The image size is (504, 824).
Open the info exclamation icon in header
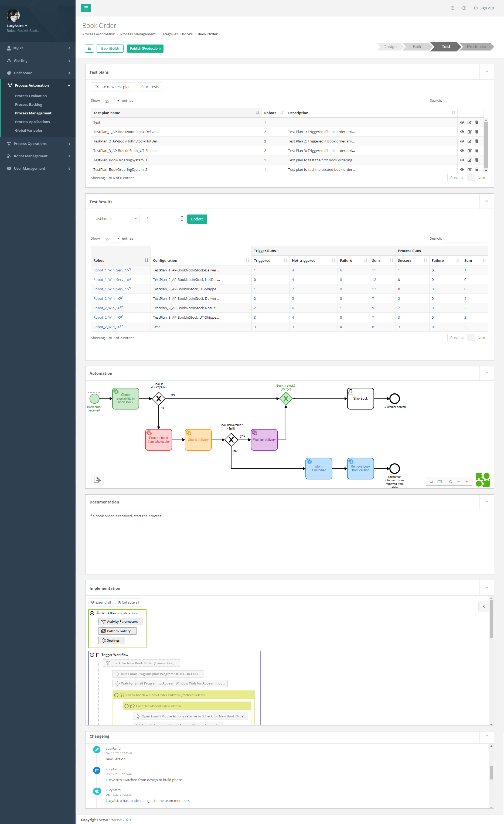(464, 8)
